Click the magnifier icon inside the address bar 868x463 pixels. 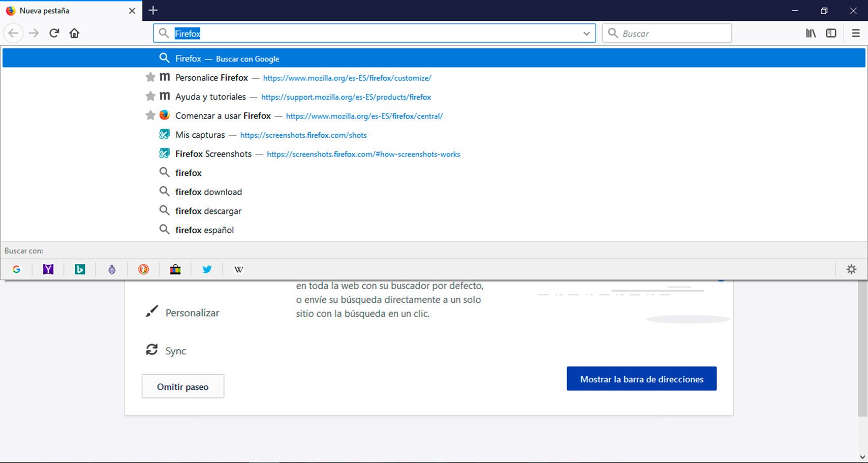(x=164, y=33)
